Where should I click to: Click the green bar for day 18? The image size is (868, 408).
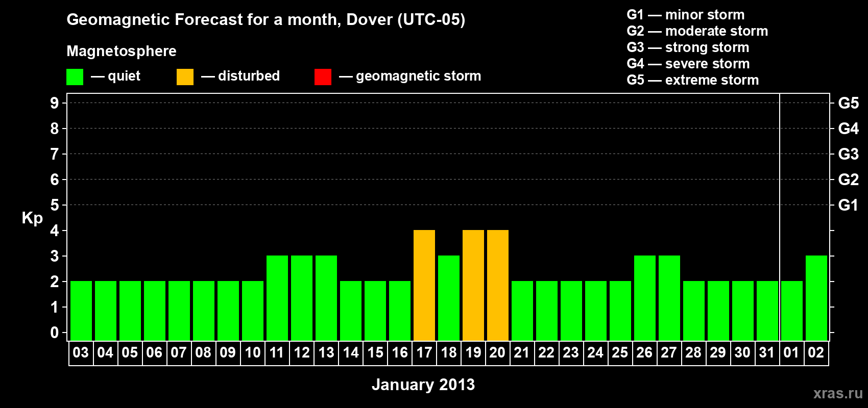(449, 298)
